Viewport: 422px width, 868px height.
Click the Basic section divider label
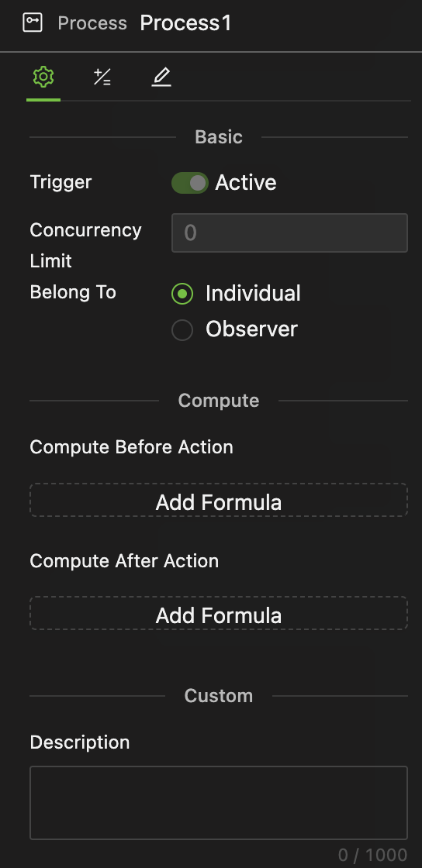pyautogui.click(x=219, y=136)
